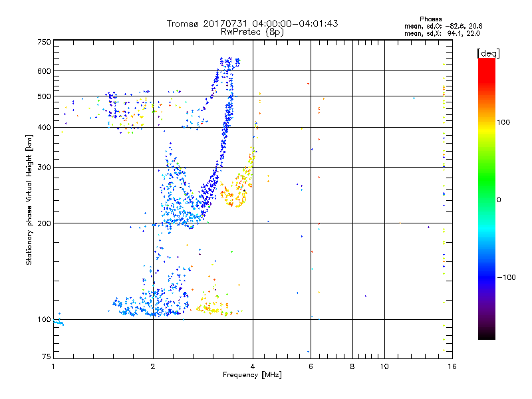Click the y-axis tick label '600'
This screenshot has height=399, width=532.
[x=44, y=71]
